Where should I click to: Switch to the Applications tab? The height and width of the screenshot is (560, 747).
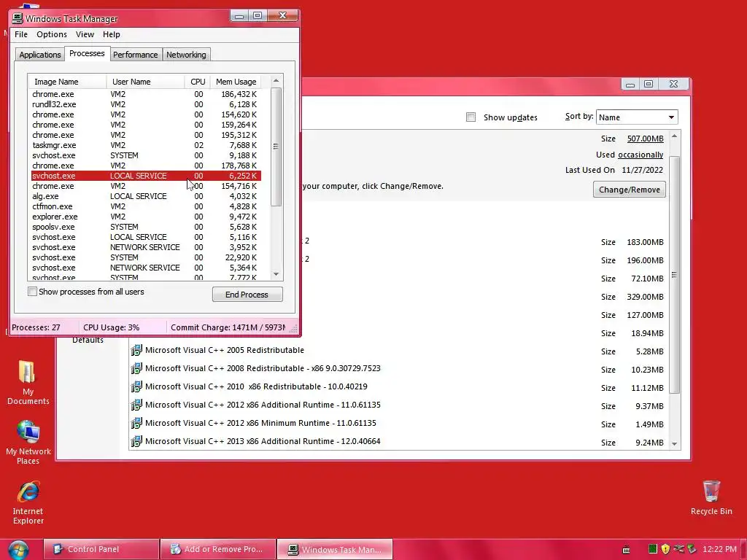(x=40, y=55)
